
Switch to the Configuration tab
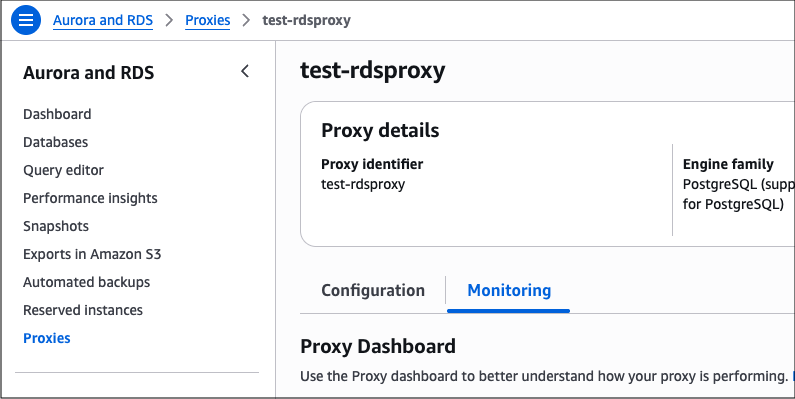pyautogui.click(x=373, y=291)
